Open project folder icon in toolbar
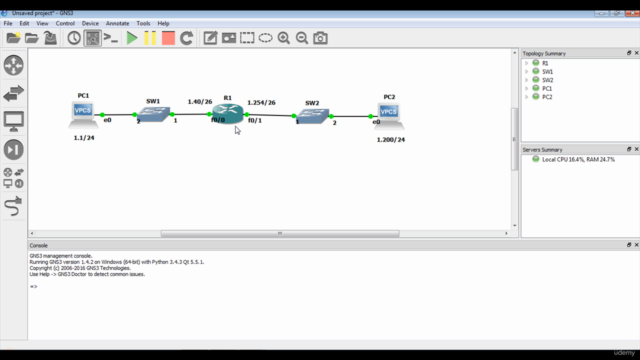The width and height of the screenshot is (640, 360). point(31,38)
